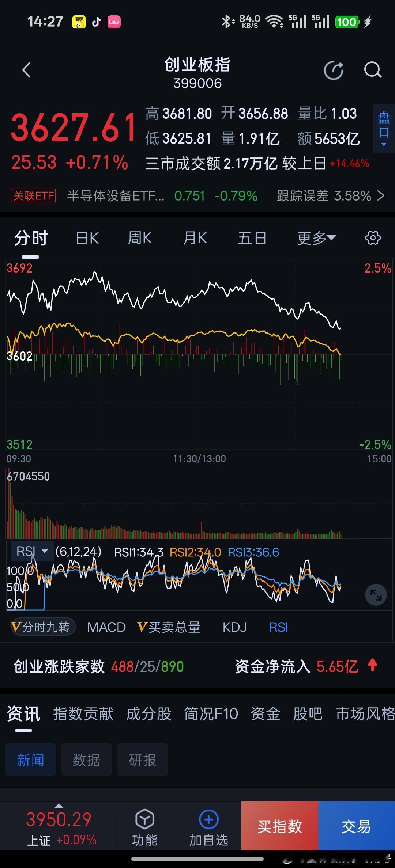Tap the Wi-Fi status icon
Image resolution: width=395 pixels, height=868 pixels.
(x=274, y=22)
